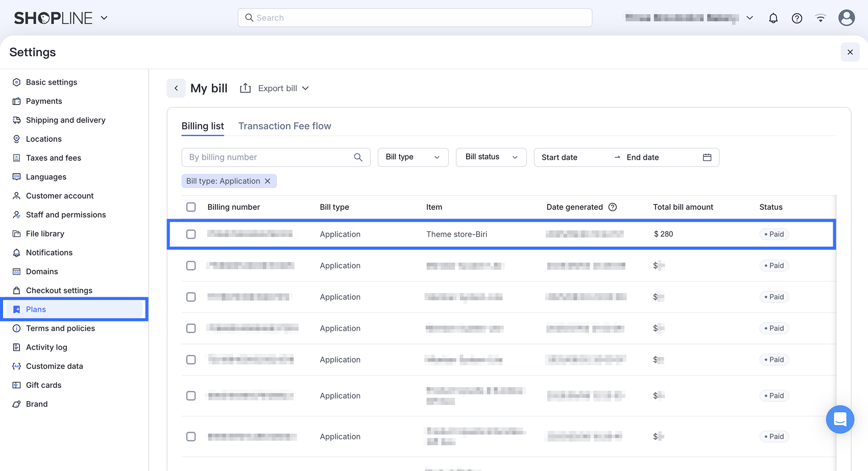Open the Bill status dropdown
Viewport: 868px width, 471px height.
click(x=491, y=157)
